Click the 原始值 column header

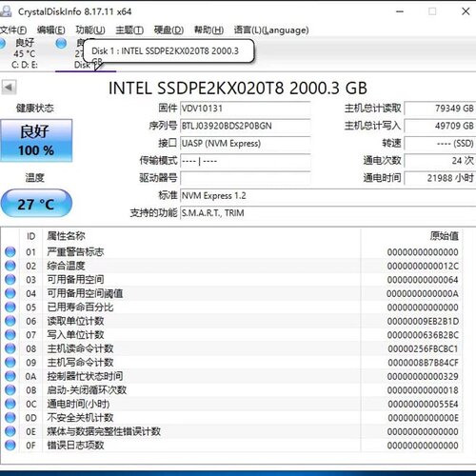click(x=444, y=236)
